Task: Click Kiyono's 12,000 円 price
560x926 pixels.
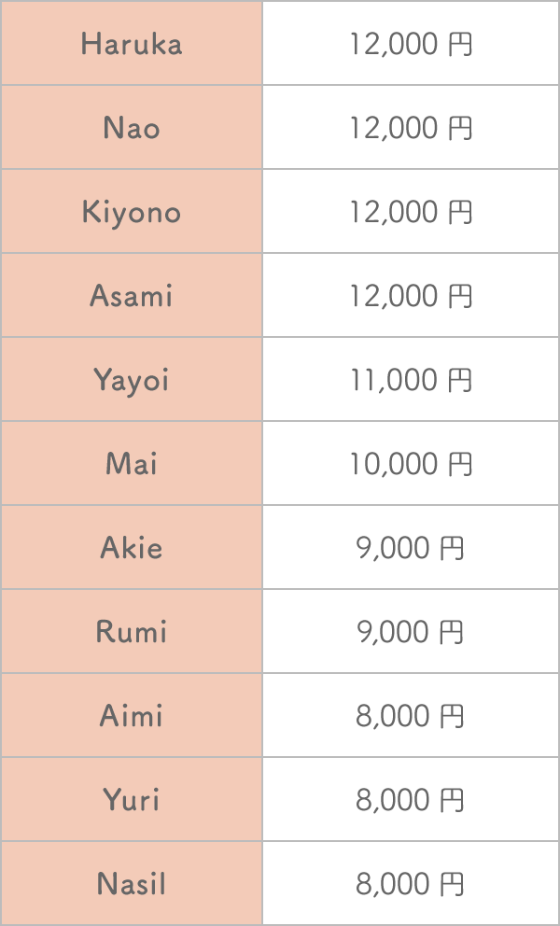Action: click(x=411, y=213)
